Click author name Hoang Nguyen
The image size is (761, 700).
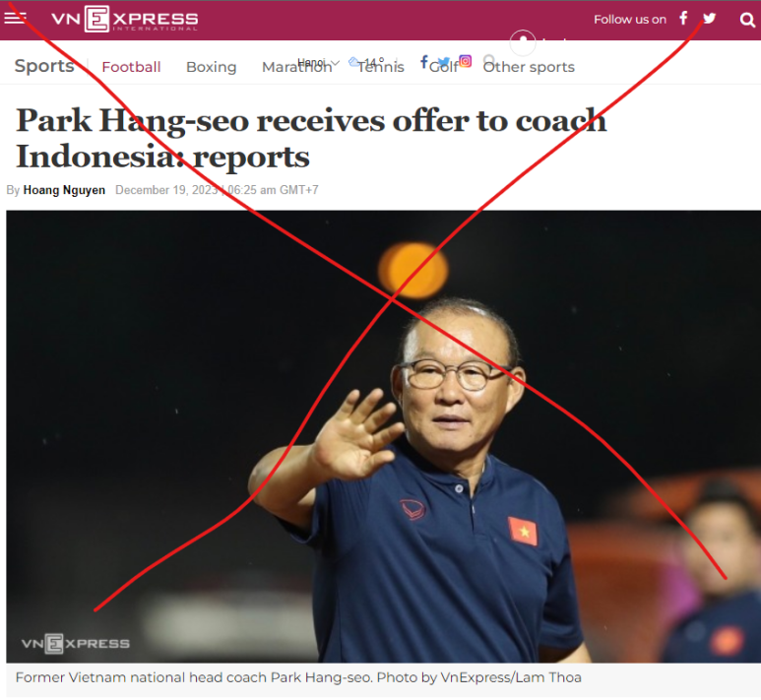click(x=64, y=190)
